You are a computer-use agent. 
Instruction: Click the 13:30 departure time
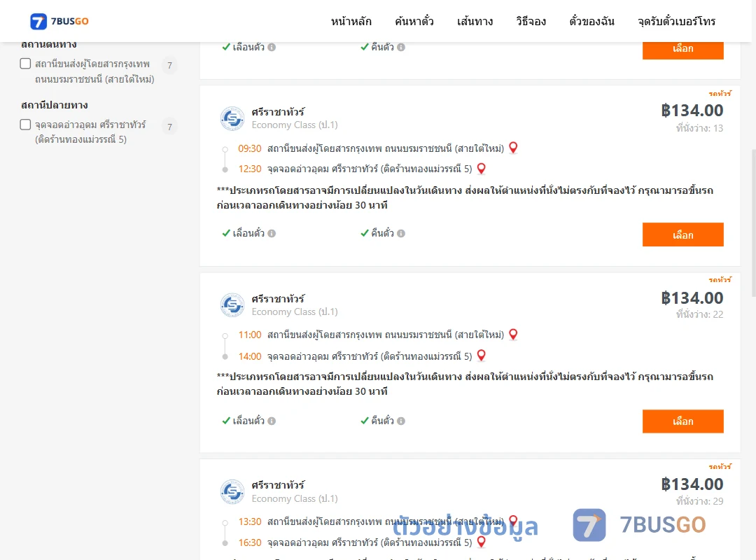pos(250,521)
